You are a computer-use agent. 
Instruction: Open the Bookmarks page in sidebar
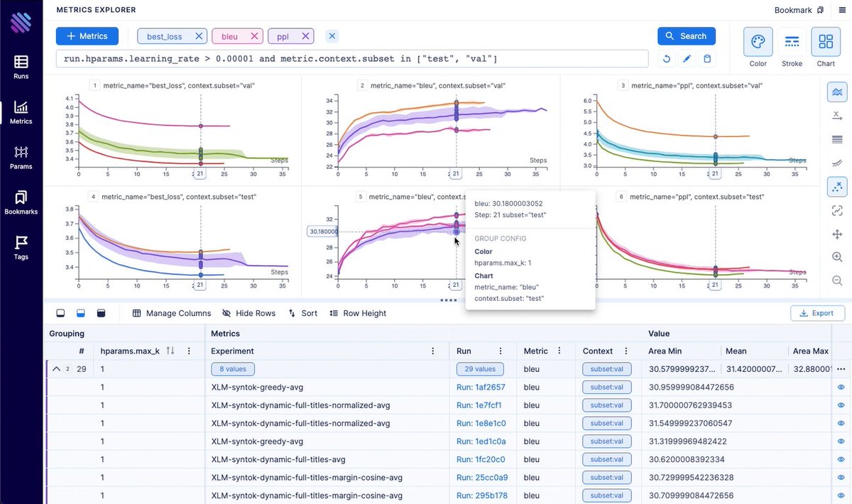click(x=21, y=202)
